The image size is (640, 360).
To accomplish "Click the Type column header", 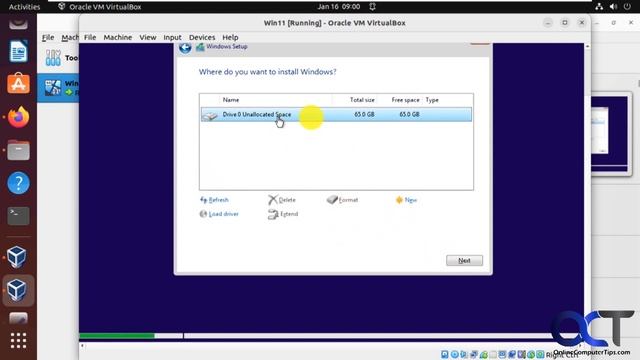I will coord(432,100).
